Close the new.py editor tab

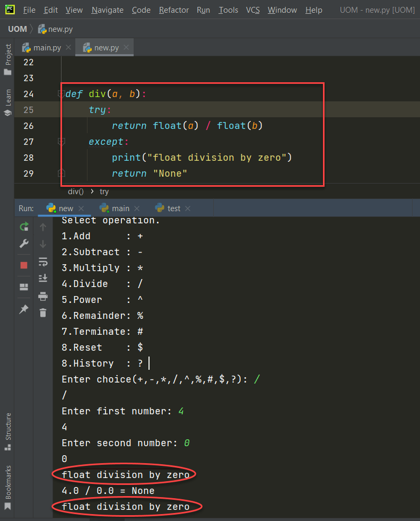point(126,48)
